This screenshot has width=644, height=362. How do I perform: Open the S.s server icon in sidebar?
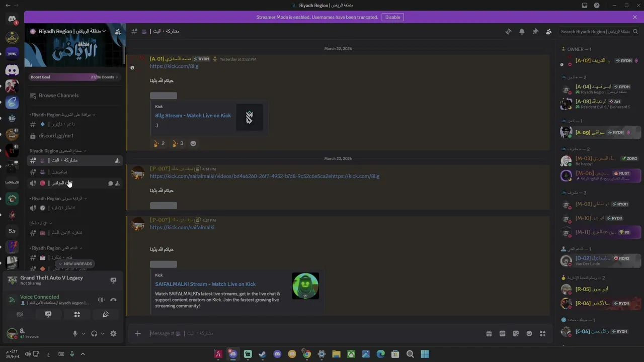click(x=12, y=231)
